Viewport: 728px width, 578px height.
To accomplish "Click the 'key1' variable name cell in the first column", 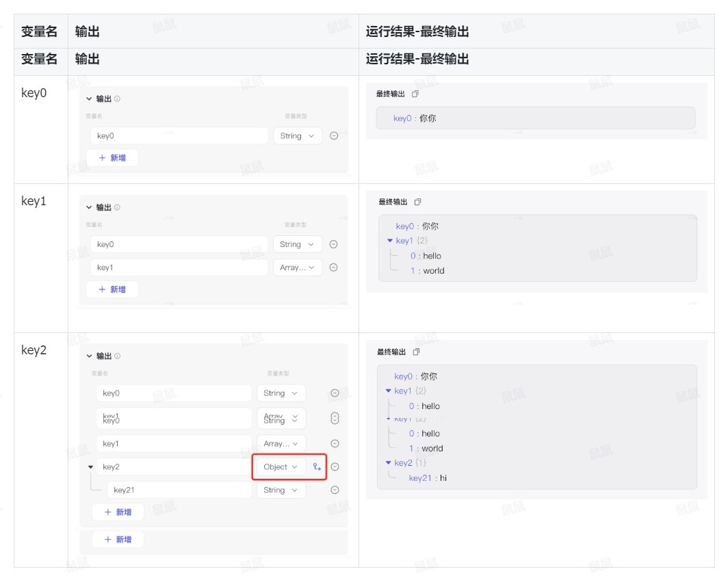I will pos(34,201).
